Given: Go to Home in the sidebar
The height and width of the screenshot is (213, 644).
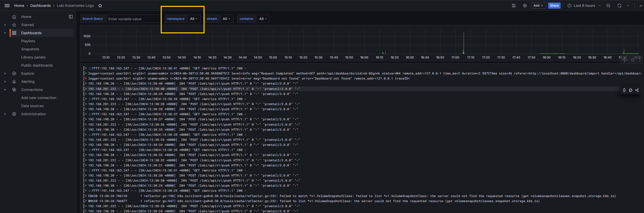Looking at the screenshot, I should (26, 17).
